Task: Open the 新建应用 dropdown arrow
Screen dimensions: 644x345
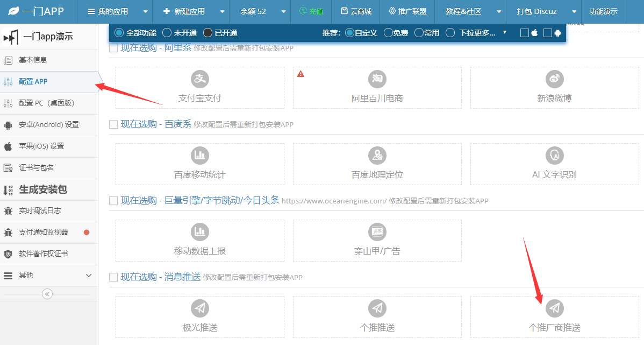Action: click(x=222, y=11)
